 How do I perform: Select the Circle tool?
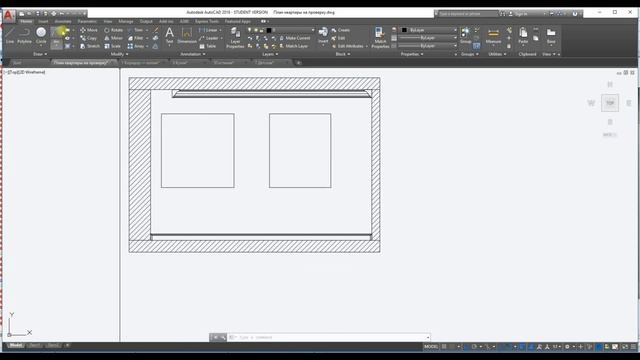[x=41, y=36]
